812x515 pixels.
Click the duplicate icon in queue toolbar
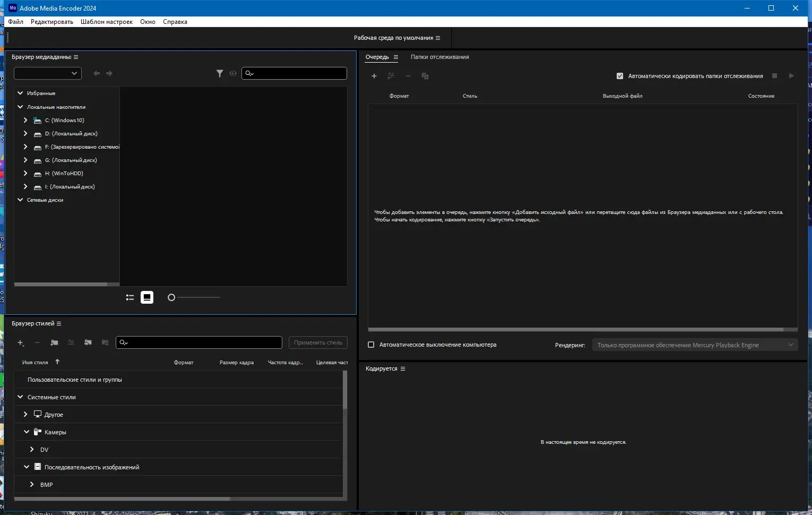tap(425, 76)
